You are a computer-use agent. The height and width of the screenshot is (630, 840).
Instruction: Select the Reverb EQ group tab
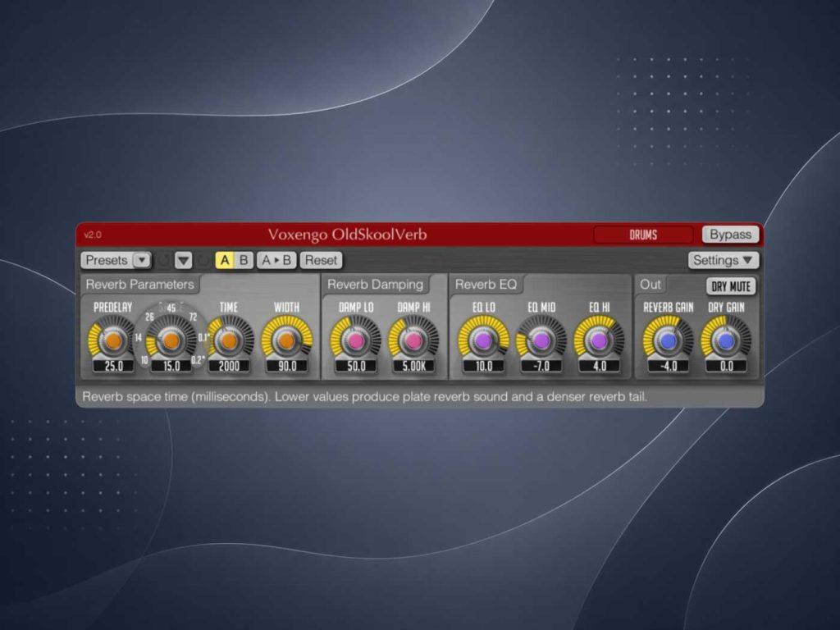(486, 285)
